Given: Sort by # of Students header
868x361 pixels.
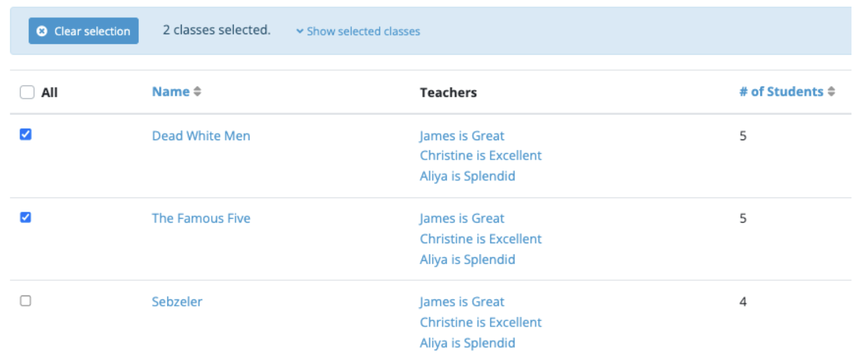Looking at the screenshot, I should pyautogui.click(x=781, y=92).
